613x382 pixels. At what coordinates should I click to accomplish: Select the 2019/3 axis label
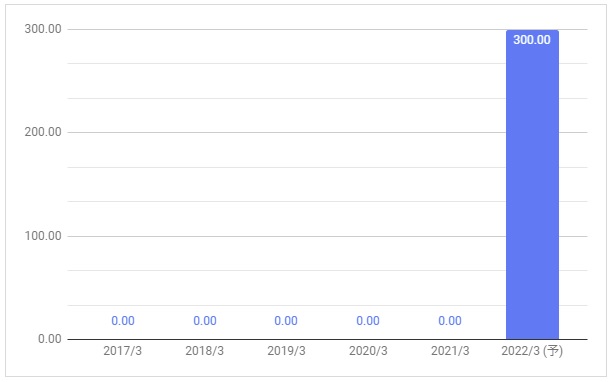click(x=286, y=351)
